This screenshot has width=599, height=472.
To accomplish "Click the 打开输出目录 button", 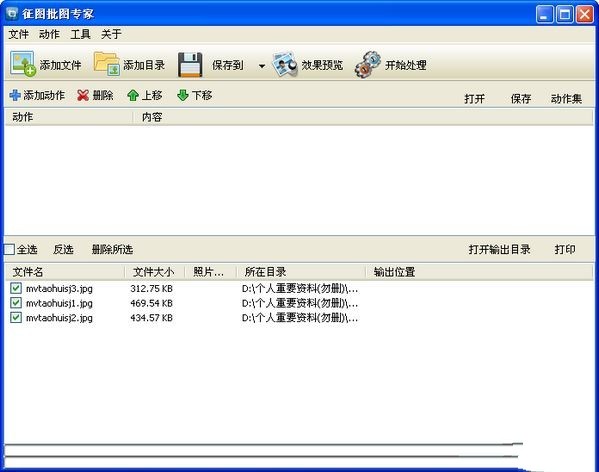I will (499, 249).
